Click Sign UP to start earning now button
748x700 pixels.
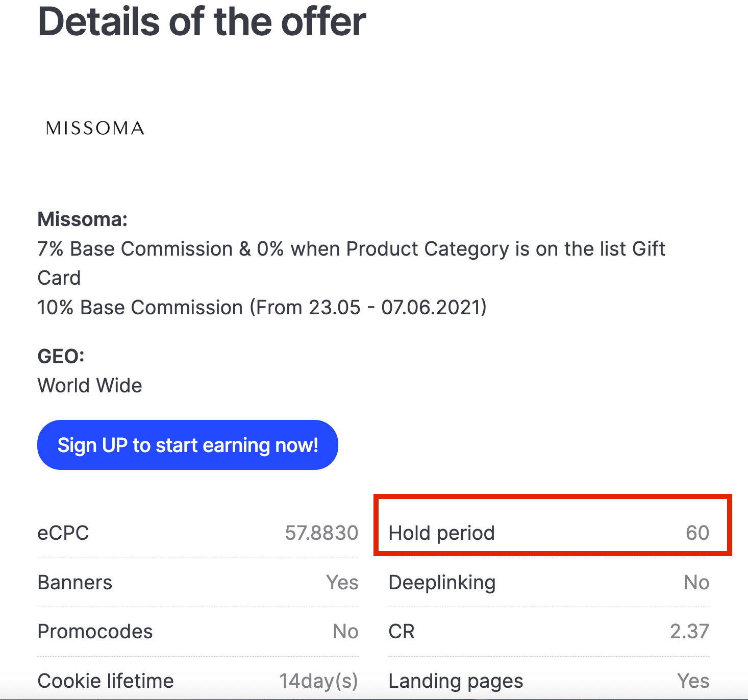coord(188,445)
